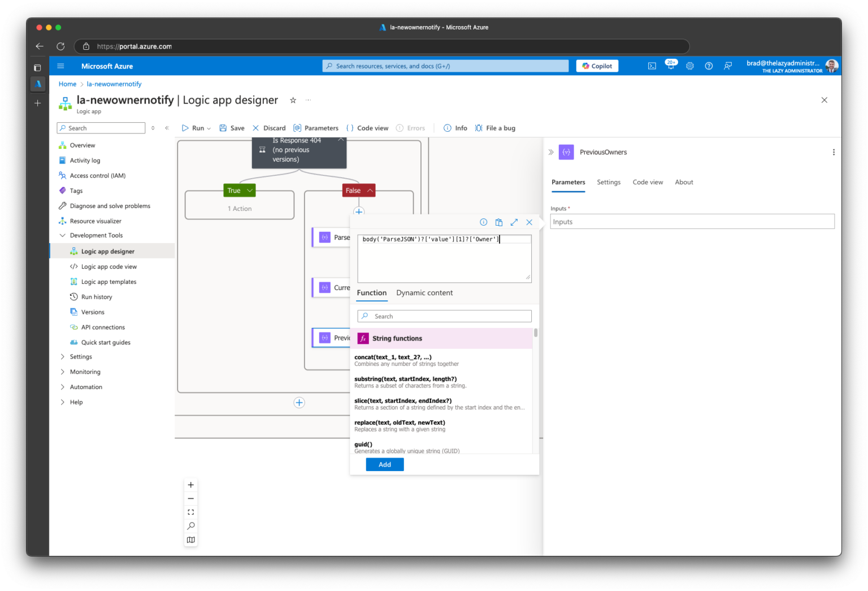Image resolution: width=868 pixels, height=591 pixels.
Task: Click the Copilot button
Action: (x=597, y=66)
